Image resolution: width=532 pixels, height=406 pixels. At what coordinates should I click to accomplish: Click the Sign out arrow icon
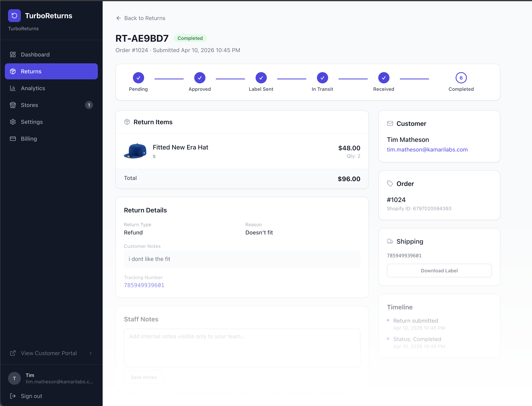point(13,396)
